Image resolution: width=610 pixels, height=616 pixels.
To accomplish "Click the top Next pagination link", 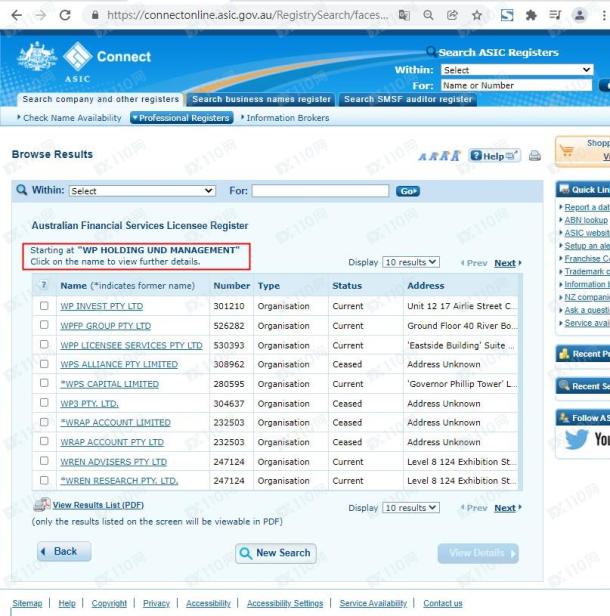I will (x=507, y=263).
